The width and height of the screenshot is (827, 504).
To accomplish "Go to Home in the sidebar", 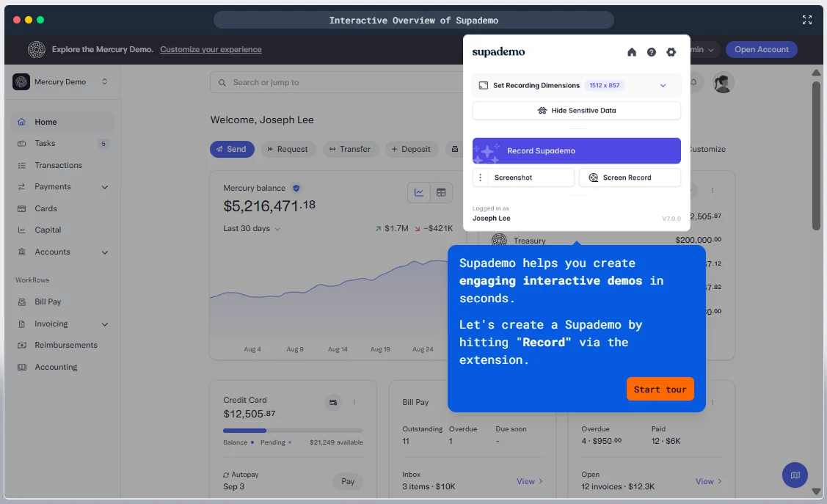I will (x=63, y=122).
